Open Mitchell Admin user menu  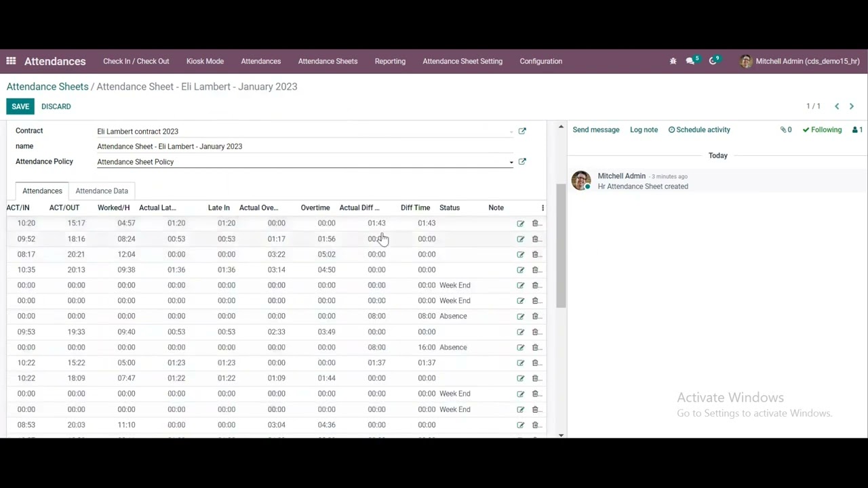[x=800, y=61]
